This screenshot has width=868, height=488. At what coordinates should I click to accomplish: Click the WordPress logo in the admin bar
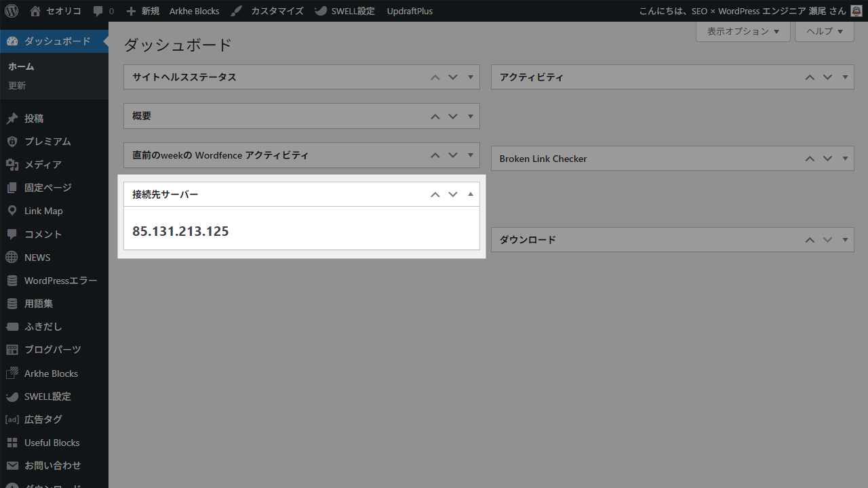(12, 11)
